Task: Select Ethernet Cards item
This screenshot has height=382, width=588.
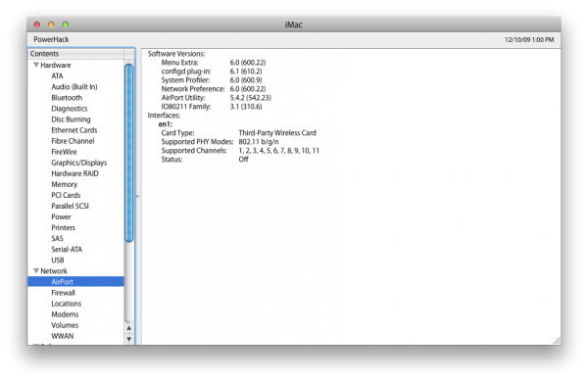Action: point(73,130)
